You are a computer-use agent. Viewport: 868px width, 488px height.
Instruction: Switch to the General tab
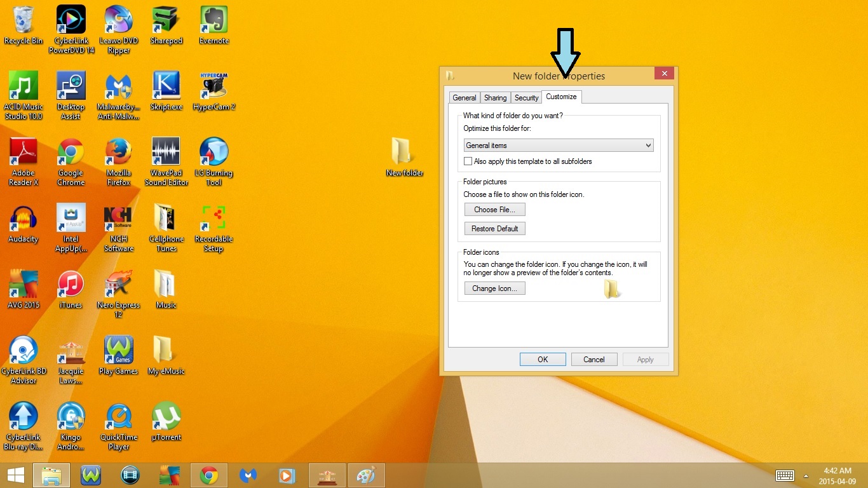coord(465,98)
